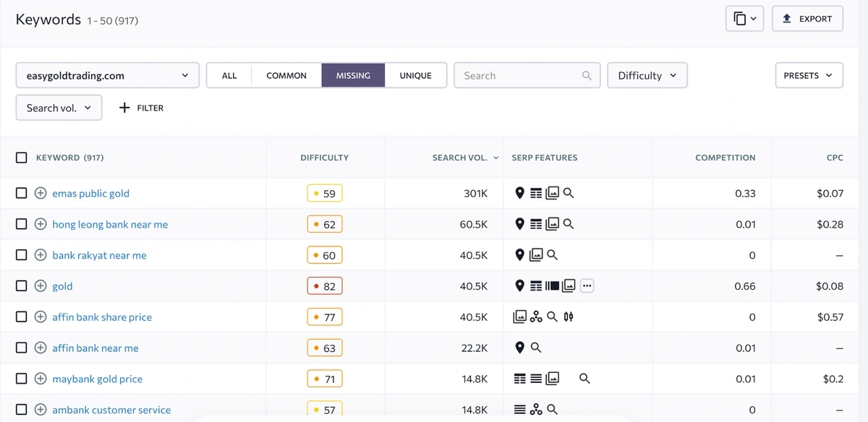Image resolution: width=868 pixels, height=422 pixels.
Task: Click the related nodes SERP icon in 'ambank customer service' row
Action: [x=536, y=410]
